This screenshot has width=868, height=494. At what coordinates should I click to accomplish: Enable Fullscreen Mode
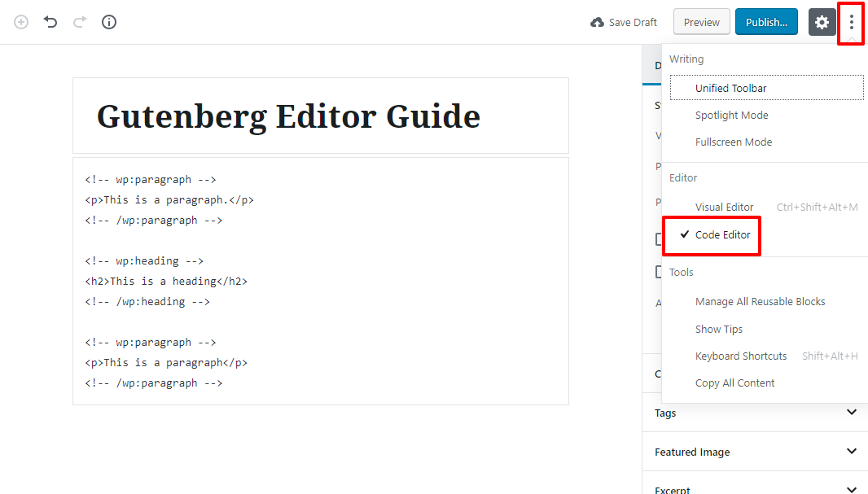767,142
